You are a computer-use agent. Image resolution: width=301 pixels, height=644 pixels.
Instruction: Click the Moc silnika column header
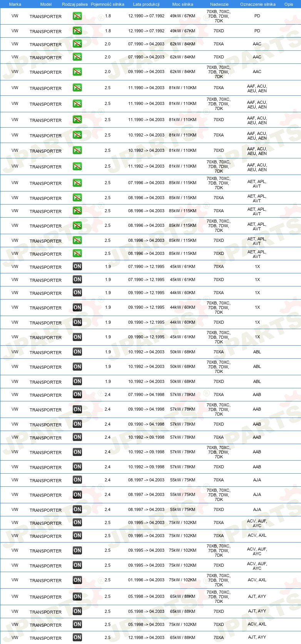point(183,4)
